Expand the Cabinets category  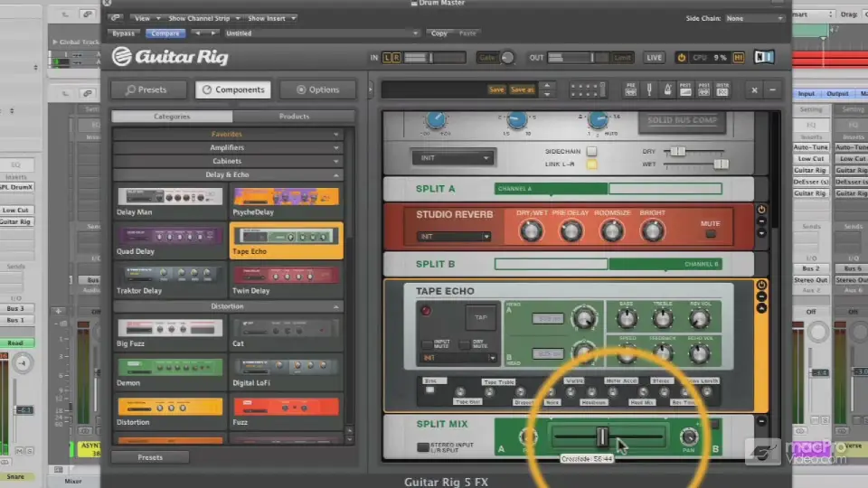coord(227,161)
